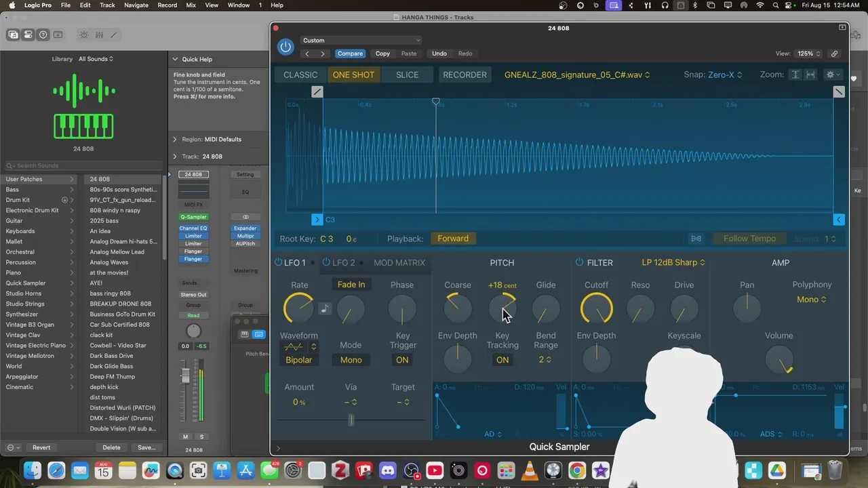The height and width of the screenshot is (488, 868).
Task: Click the blue start marker handle near C3
Action: (x=317, y=220)
